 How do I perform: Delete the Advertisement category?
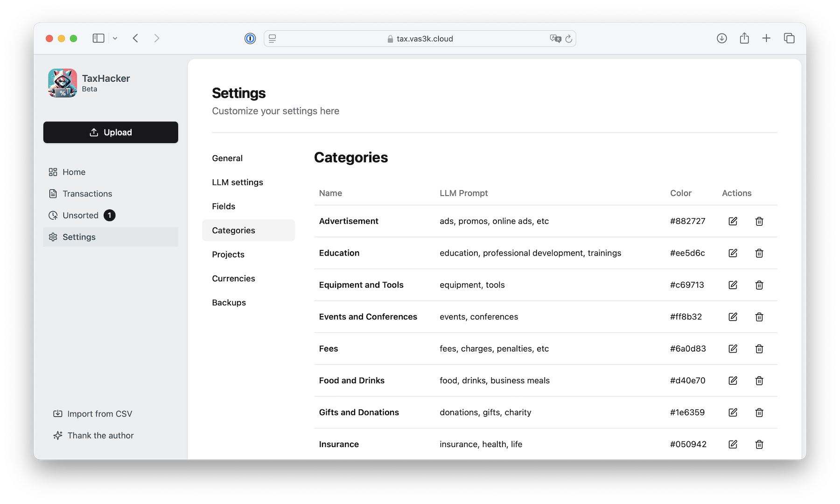coord(759,221)
